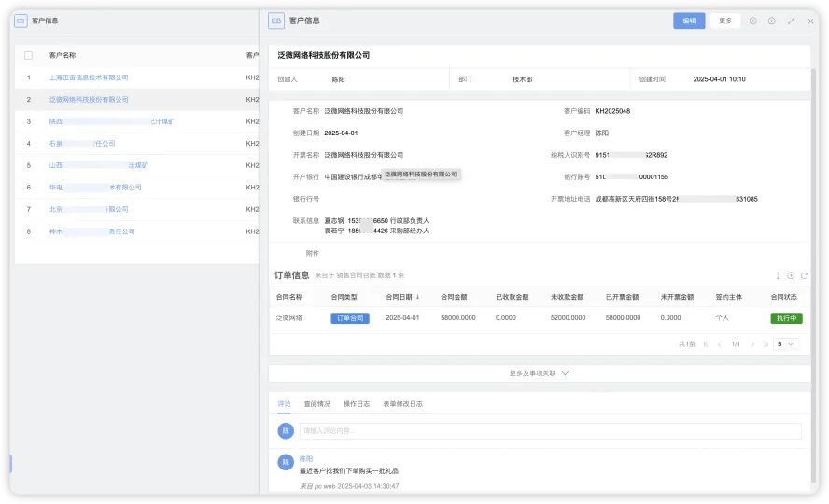Viewport: 829px width, 504px height.
Task: Click the EB icon in detail panel header
Action: pyautogui.click(x=276, y=21)
